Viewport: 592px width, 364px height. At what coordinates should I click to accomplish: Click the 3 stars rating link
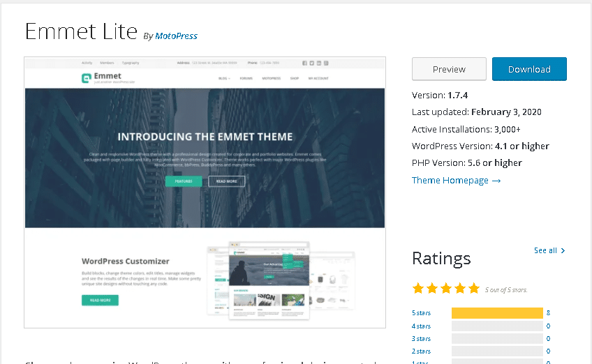coord(421,339)
